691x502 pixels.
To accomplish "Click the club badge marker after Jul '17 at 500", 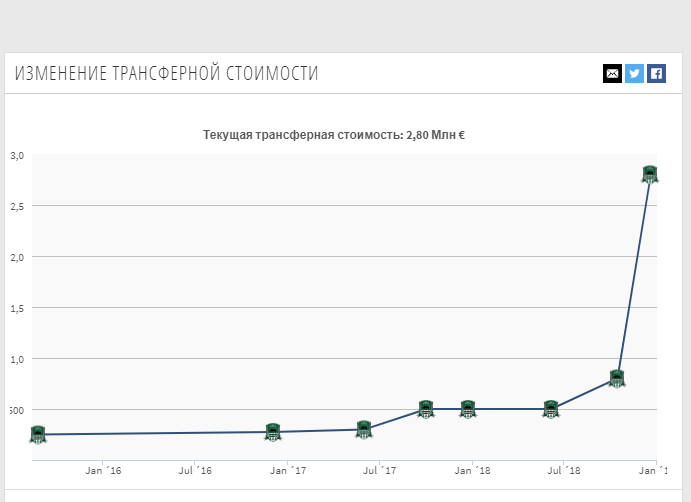I will click(x=426, y=409).
